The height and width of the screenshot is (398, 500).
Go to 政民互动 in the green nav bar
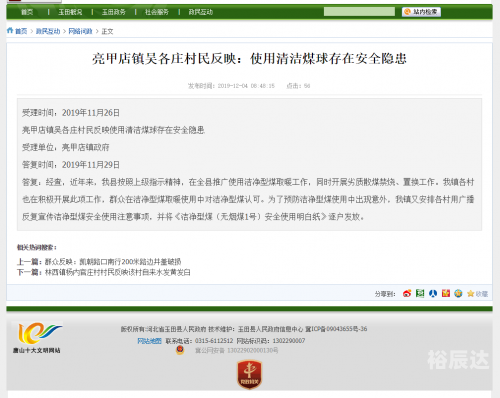(x=200, y=12)
